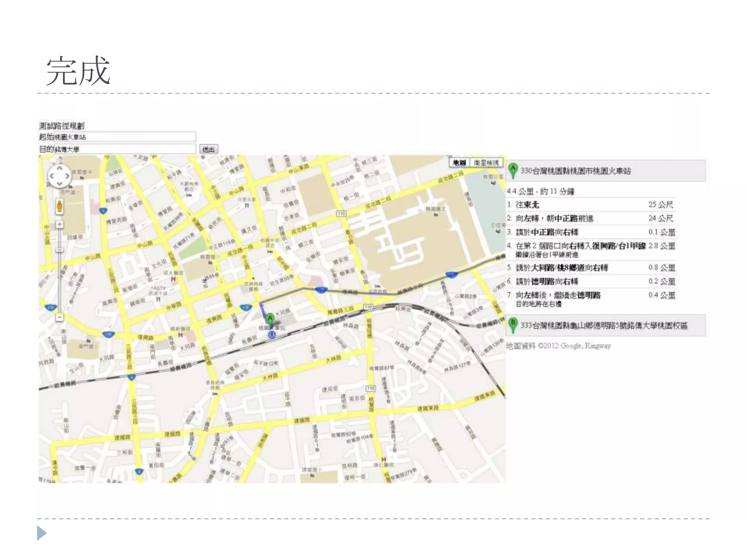Pan the map up with arrow control
Image resolution: width=747 pixels, height=560 pixels.
[x=59, y=169]
